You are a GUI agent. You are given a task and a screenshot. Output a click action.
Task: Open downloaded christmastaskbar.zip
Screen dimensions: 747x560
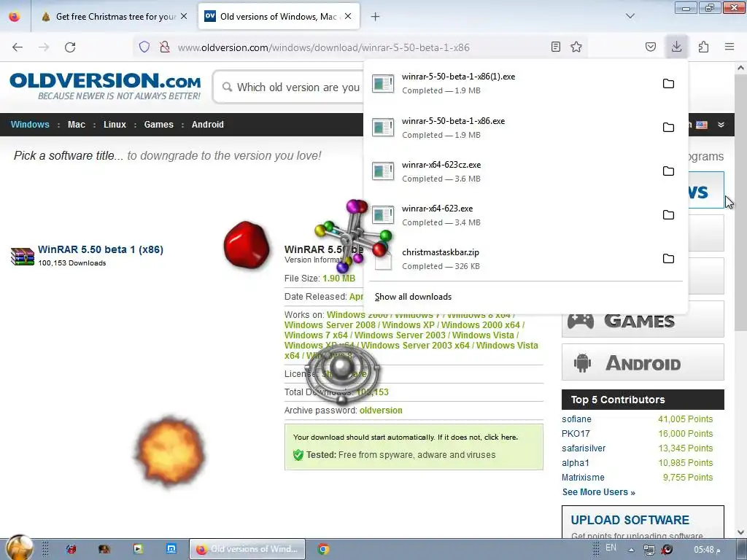(510, 259)
